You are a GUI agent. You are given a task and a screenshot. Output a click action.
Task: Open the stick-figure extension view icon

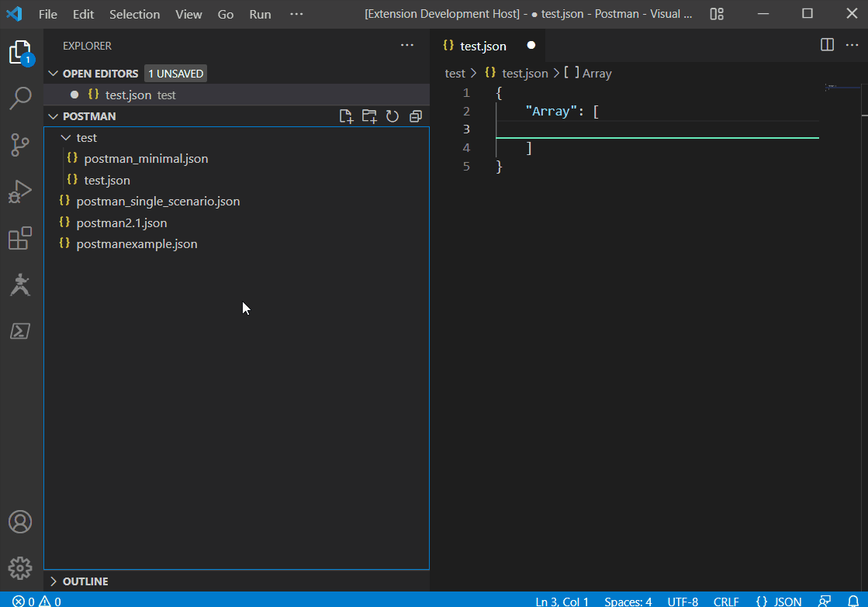click(x=20, y=285)
